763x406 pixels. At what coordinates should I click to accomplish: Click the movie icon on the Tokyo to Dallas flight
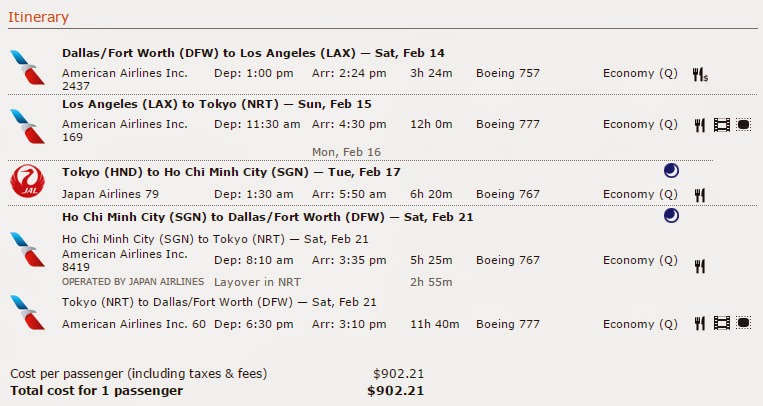coord(722,323)
